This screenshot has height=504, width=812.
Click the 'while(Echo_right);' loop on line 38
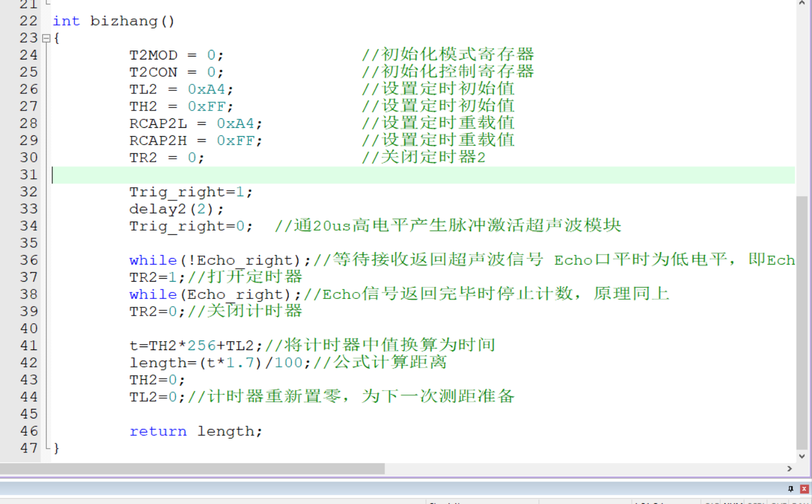tap(216, 295)
